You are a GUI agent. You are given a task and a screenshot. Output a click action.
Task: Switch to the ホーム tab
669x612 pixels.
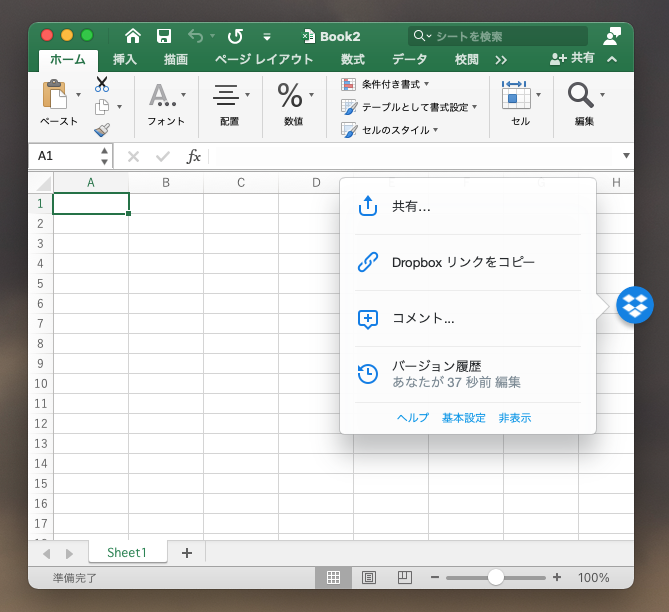tap(68, 60)
